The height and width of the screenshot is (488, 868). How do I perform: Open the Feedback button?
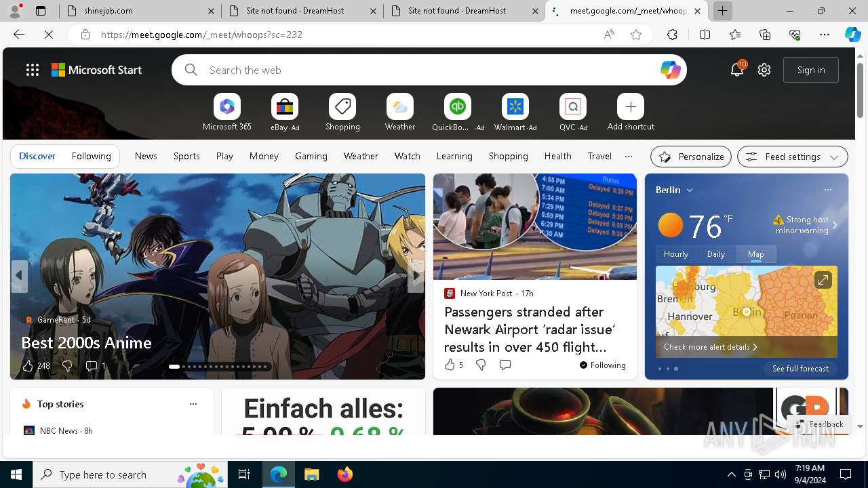pyautogui.click(x=820, y=424)
